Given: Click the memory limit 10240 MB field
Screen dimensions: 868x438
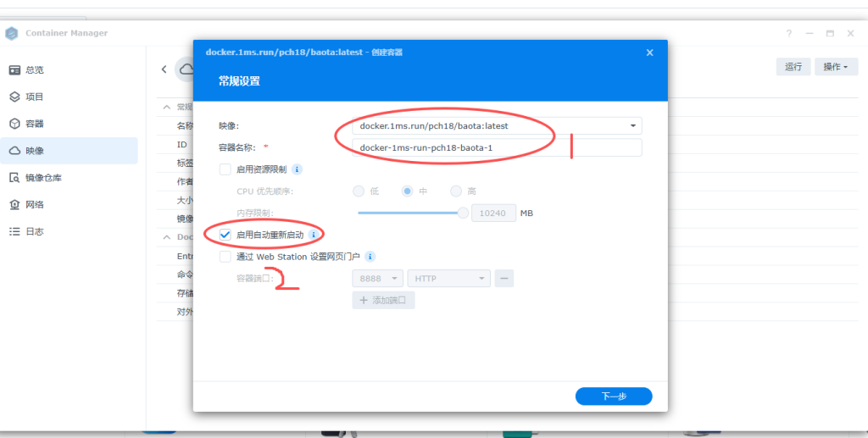Looking at the screenshot, I should 494,213.
